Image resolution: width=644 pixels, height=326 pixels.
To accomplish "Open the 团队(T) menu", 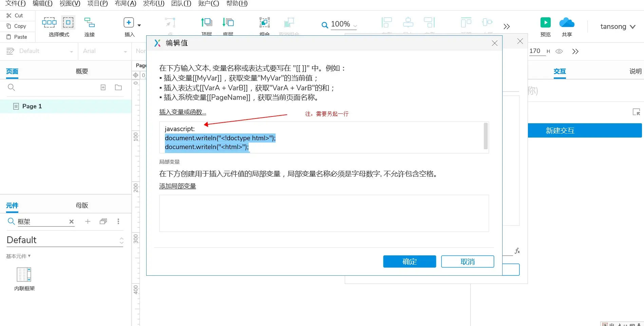I will 181,3.
